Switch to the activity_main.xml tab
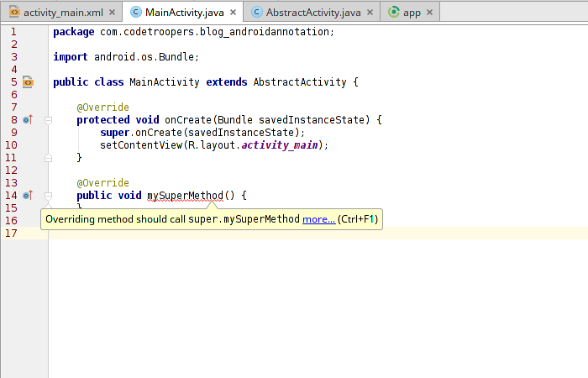Image resolution: width=588 pixels, height=378 pixels. (64, 13)
